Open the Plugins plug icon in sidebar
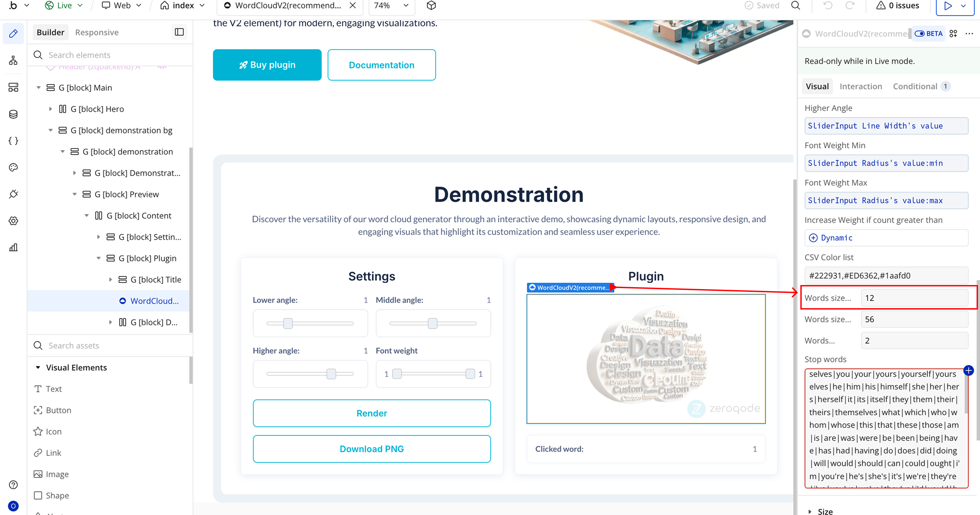Image resolution: width=980 pixels, height=515 pixels. tap(13, 194)
